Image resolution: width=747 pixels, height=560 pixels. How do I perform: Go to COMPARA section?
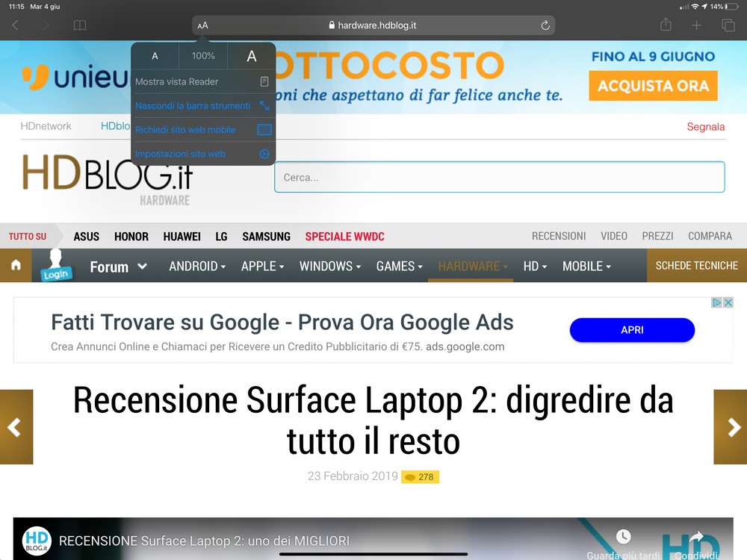pyautogui.click(x=710, y=236)
